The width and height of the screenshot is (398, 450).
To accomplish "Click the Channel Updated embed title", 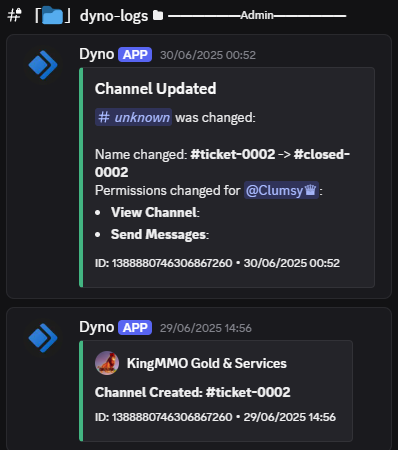I will pyautogui.click(x=156, y=89).
